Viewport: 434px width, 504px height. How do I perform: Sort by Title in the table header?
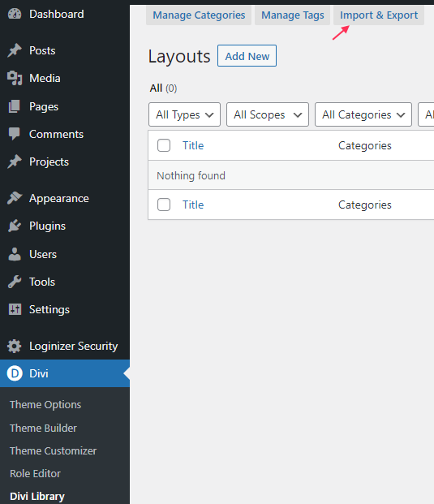tap(193, 145)
